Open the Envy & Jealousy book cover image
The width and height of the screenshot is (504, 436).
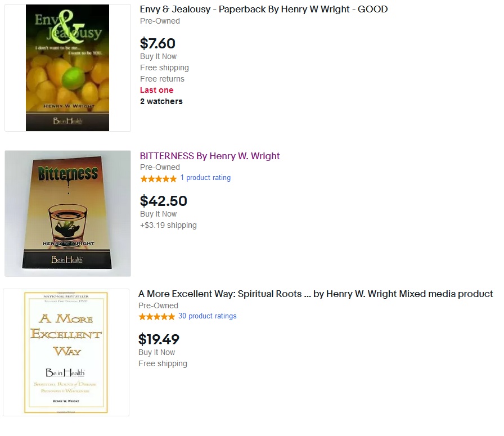67,68
